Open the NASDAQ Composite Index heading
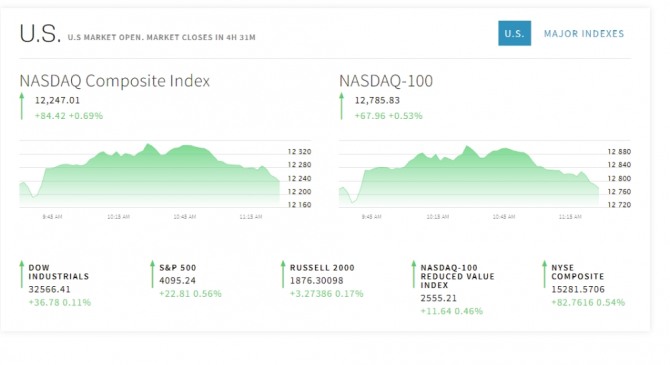The image size is (670, 365). click(x=115, y=81)
